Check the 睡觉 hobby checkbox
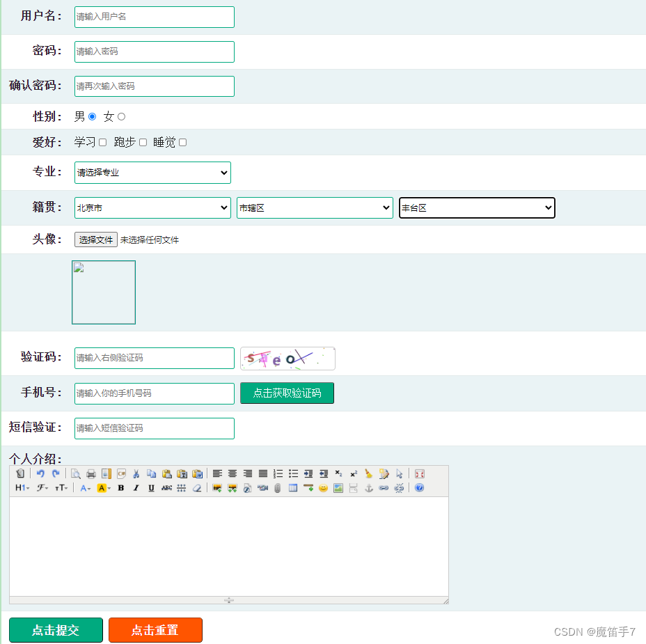 point(182,142)
